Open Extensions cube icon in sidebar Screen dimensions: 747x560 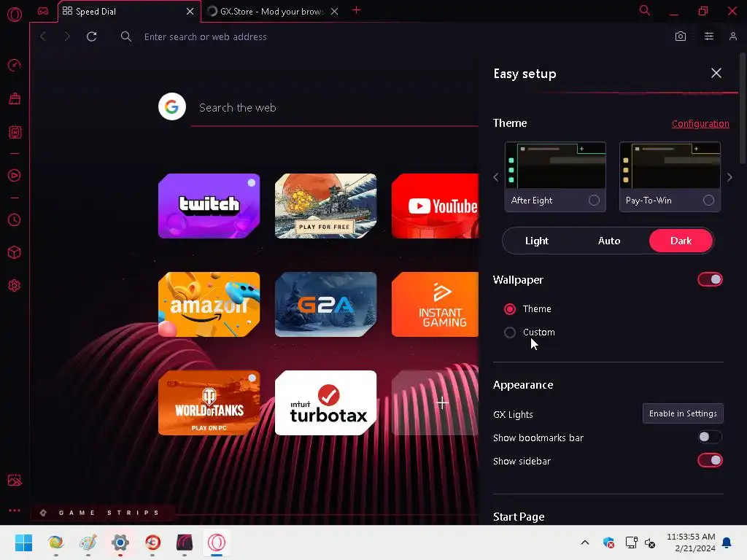point(15,252)
